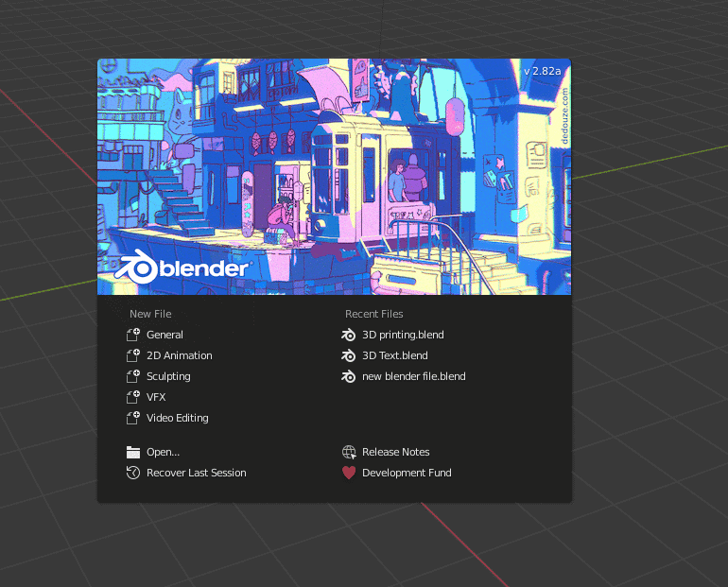Click the new-file icon beside Video Editing
Viewport: 728px width, 587px height.
click(x=132, y=418)
